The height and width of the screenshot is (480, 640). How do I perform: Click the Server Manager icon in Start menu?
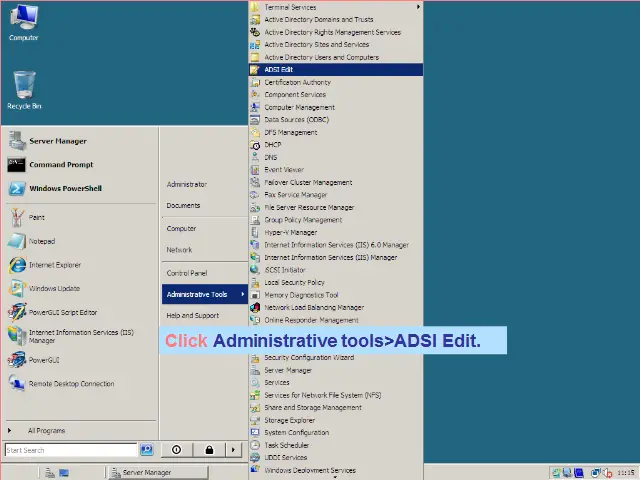(x=17, y=141)
